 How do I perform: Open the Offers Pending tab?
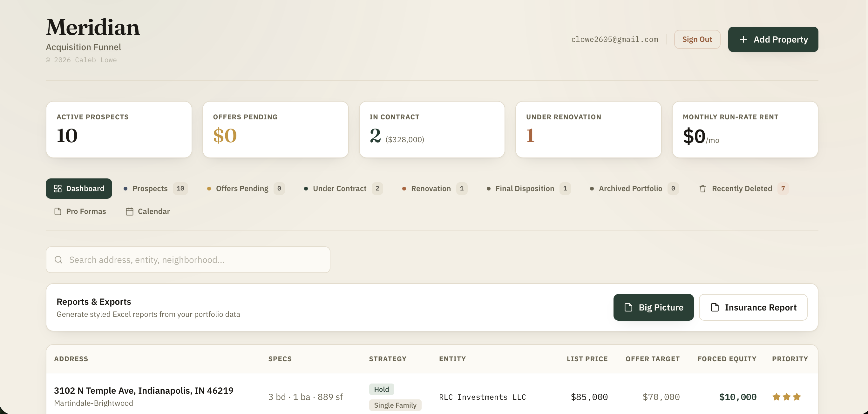click(x=246, y=189)
